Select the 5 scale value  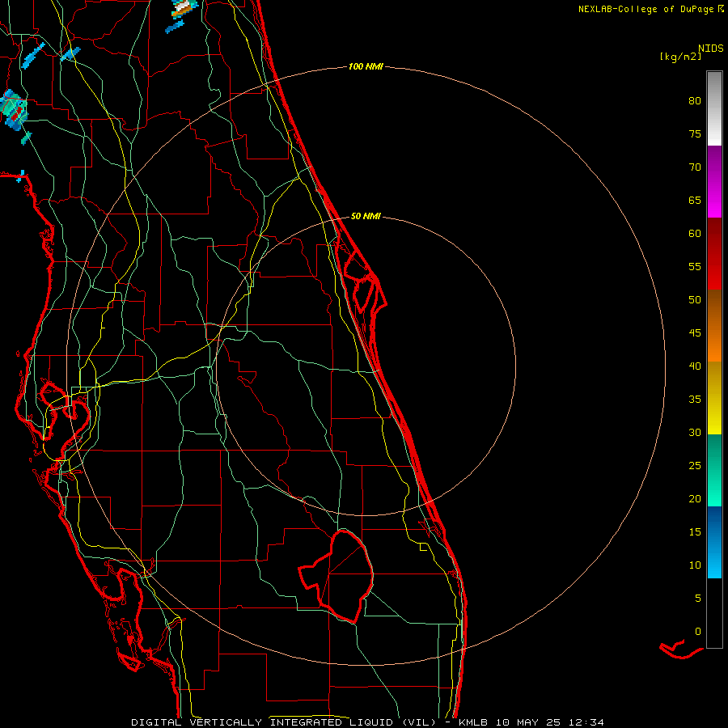coord(698,598)
